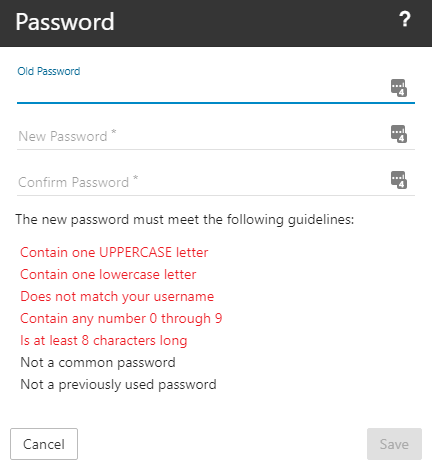Select the 'Contain one UPPERCASE letter' rule
This screenshot has width=432, height=473.
click(114, 252)
